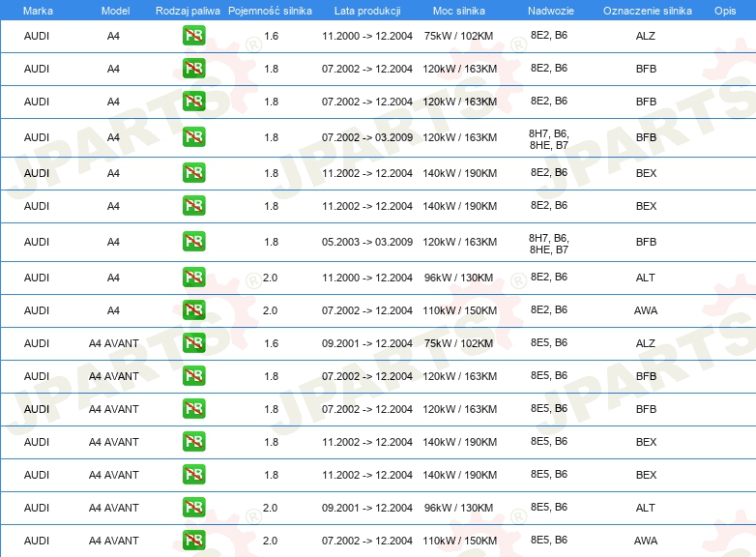
Task: Click the fuel icon in the 05.2003 -> 03.2009 row
Action: (193, 241)
